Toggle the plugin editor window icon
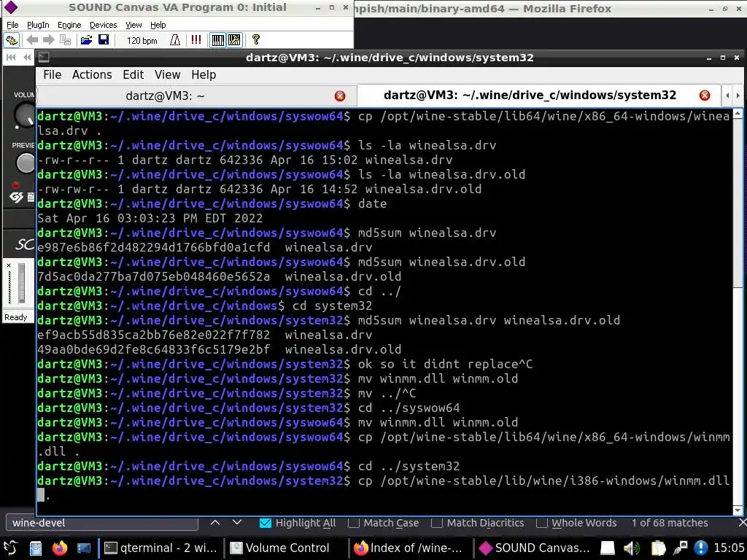This screenshot has width=747, height=560. coord(234,40)
